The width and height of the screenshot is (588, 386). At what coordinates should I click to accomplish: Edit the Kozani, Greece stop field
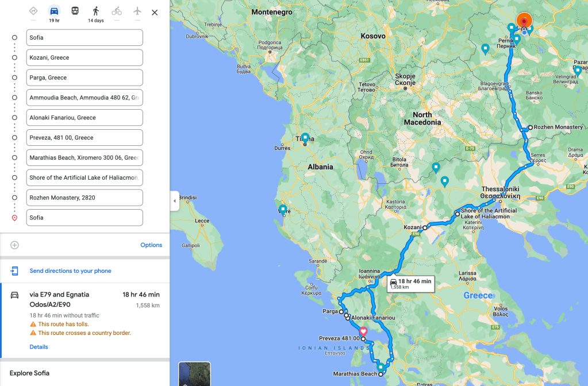84,57
